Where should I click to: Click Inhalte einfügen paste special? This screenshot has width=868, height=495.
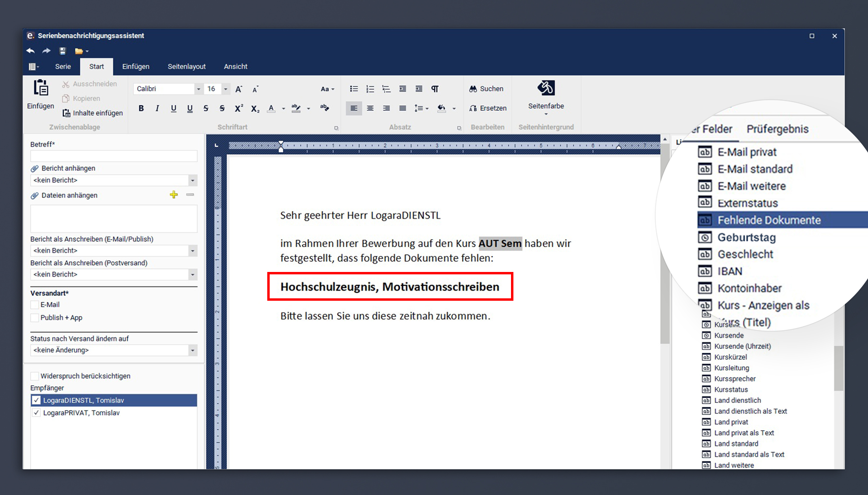point(93,113)
